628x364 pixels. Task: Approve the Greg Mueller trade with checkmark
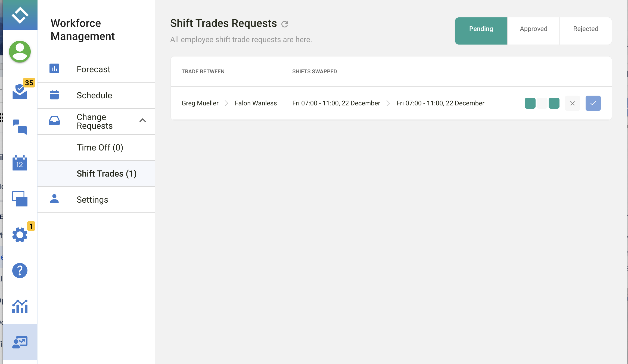[593, 103]
